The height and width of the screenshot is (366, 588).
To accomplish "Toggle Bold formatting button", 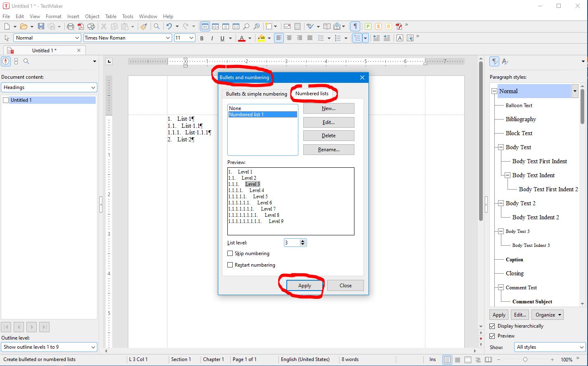I will click(202, 38).
